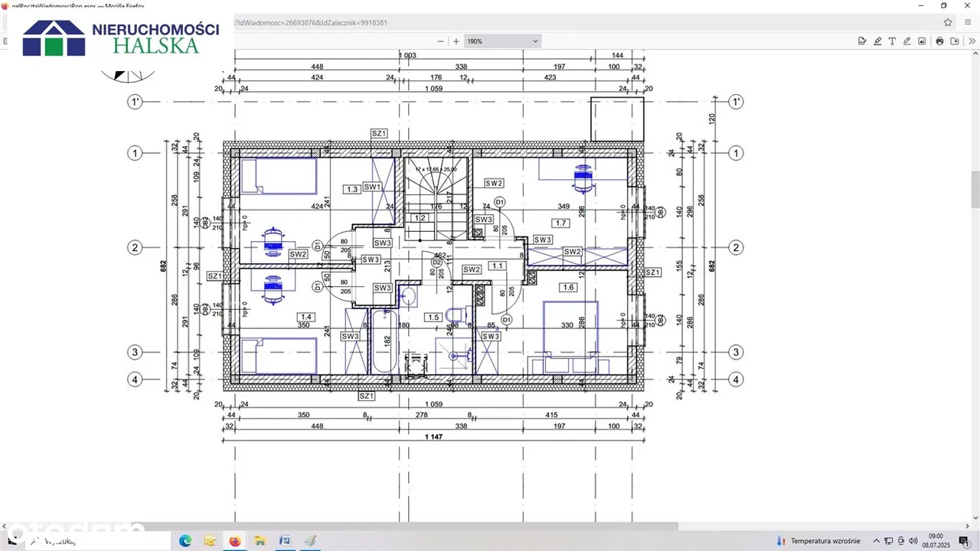Image resolution: width=980 pixels, height=551 pixels.
Task: Bookmark this page with star icon
Action: tap(948, 22)
